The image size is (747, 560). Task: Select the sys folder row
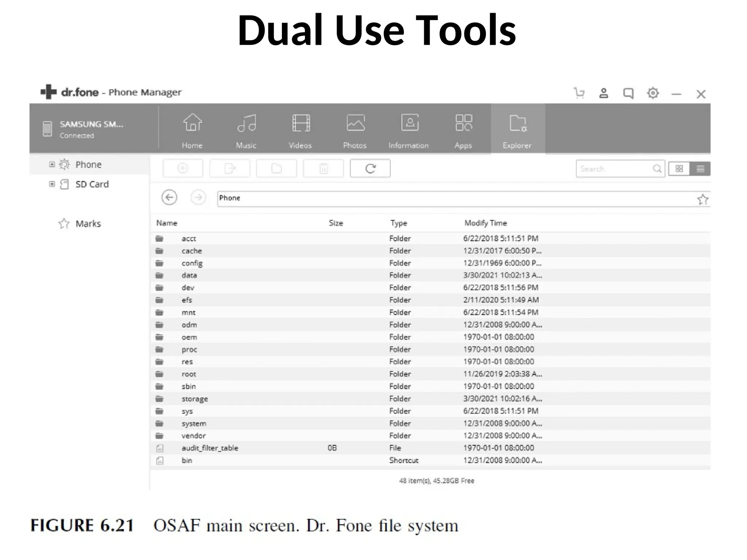click(x=430, y=411)
